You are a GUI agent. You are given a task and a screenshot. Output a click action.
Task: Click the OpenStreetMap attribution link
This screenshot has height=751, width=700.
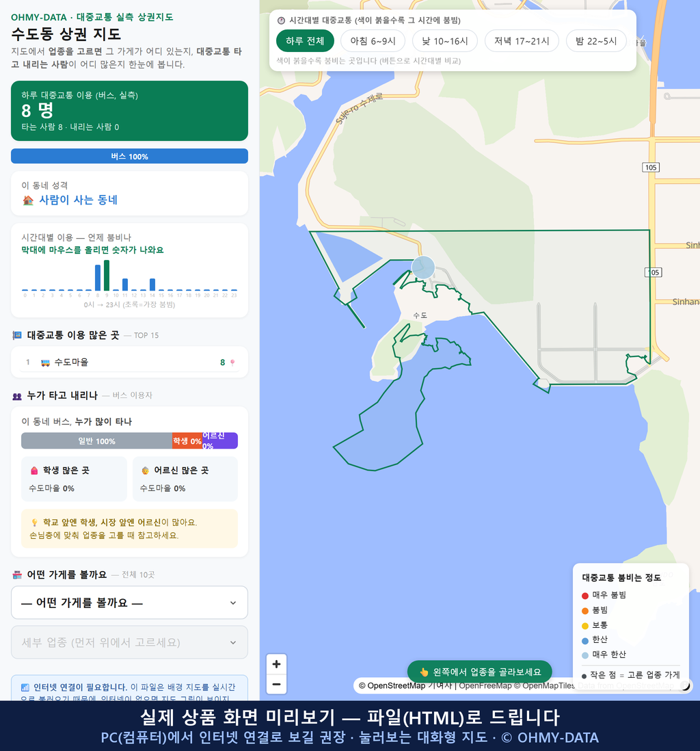coord(392,685)
